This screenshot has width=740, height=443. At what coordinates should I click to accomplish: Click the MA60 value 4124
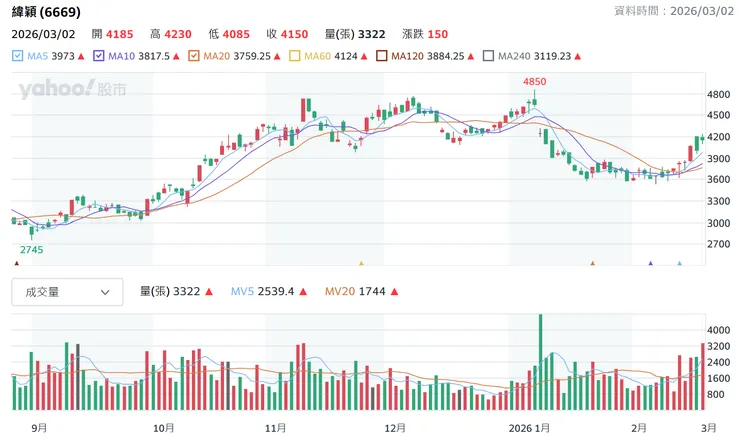[346, 56]
